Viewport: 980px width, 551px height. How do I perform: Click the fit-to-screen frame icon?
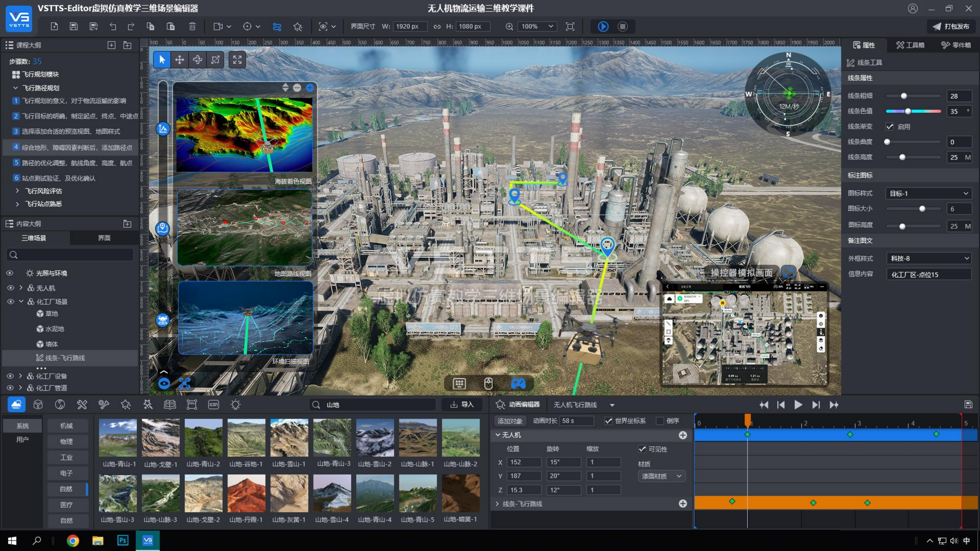point(570,26)
